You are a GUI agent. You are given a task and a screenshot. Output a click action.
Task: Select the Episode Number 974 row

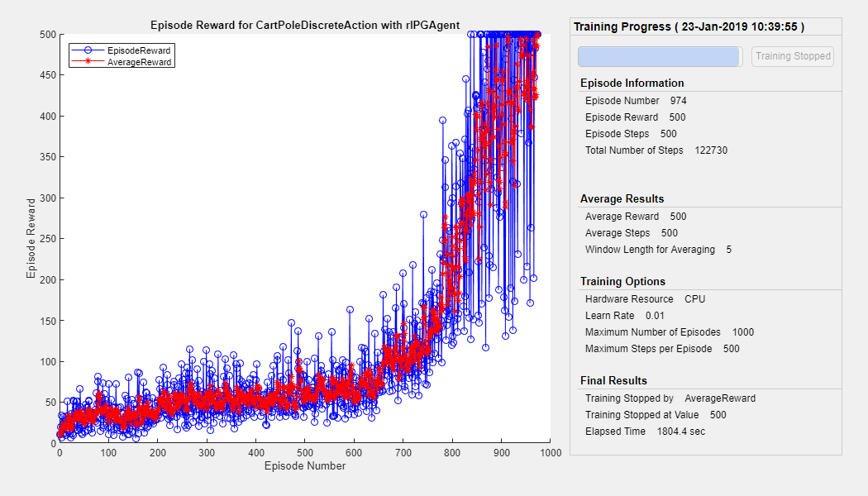coord(636,101)
